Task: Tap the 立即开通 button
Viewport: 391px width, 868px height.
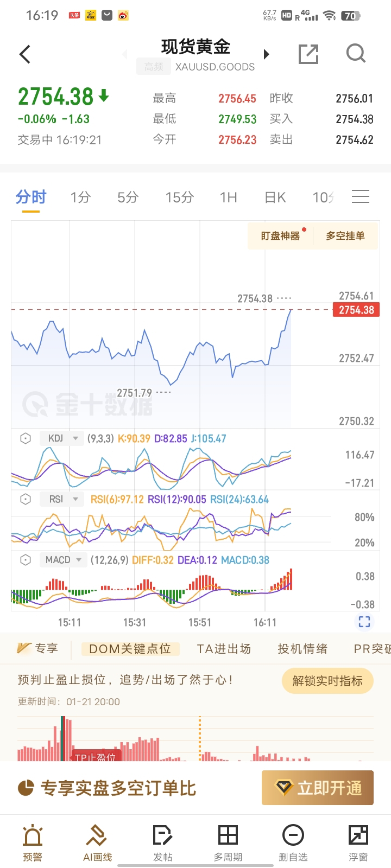Action: (318, 788)
